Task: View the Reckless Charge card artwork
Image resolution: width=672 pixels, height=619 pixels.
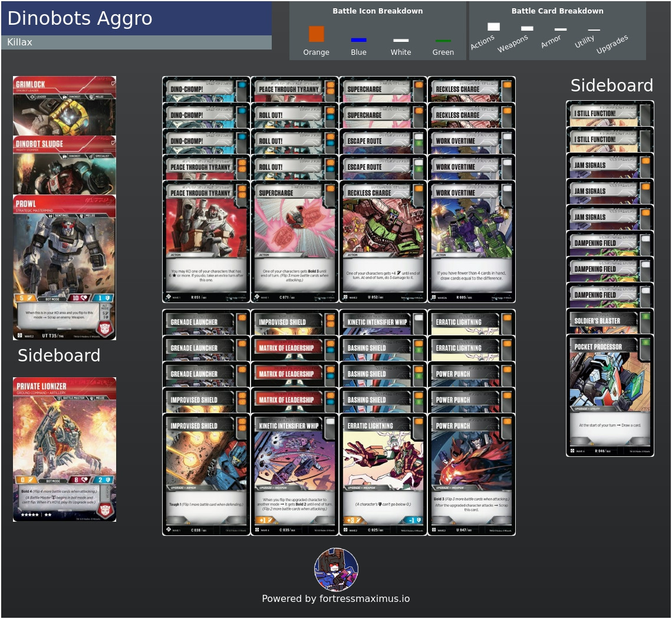Action: point(383,227)
